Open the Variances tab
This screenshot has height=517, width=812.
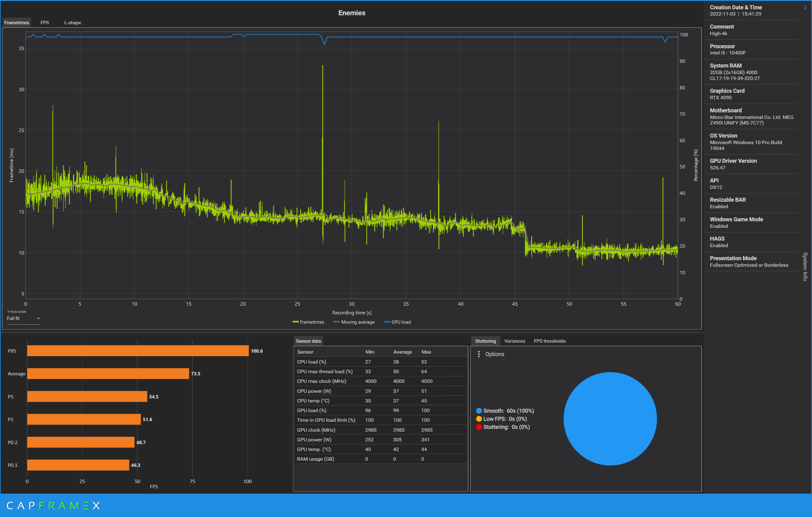coord(514,341)
